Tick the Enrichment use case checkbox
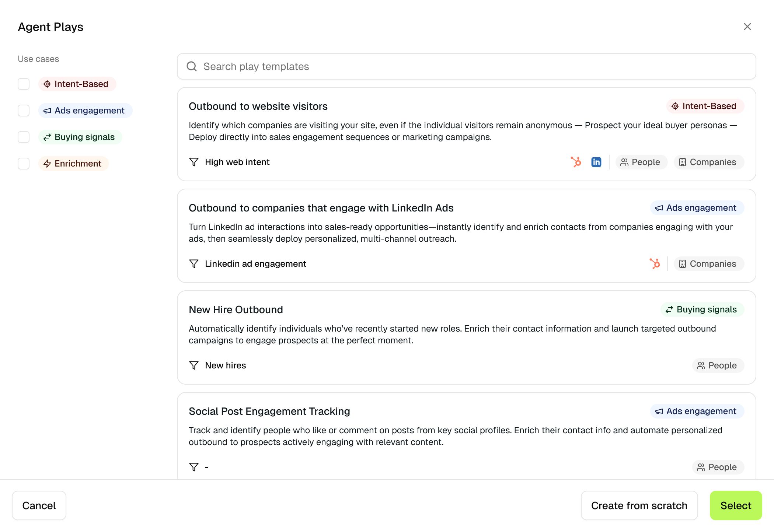Screen dimensions: 774x532 pyautogui.click(x=24, y=164)
